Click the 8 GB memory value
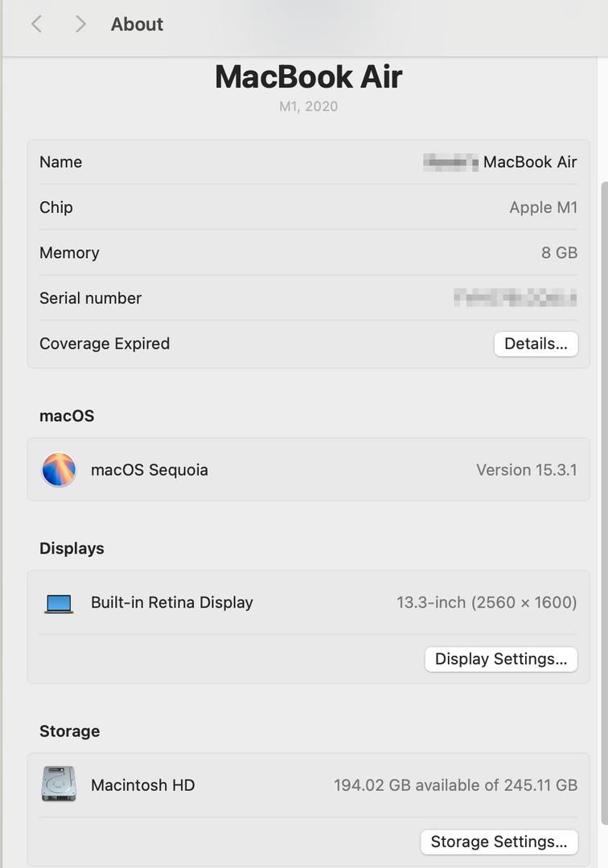Image resolution: width=608 pixels, height=868 pixels. click(559, 253)
